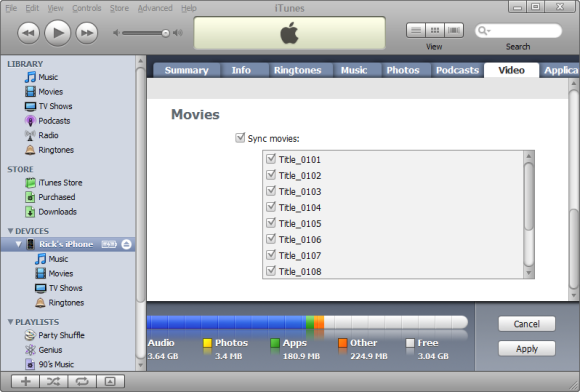
Task: Open Library Movies film icon
Action: click(30, 92)
